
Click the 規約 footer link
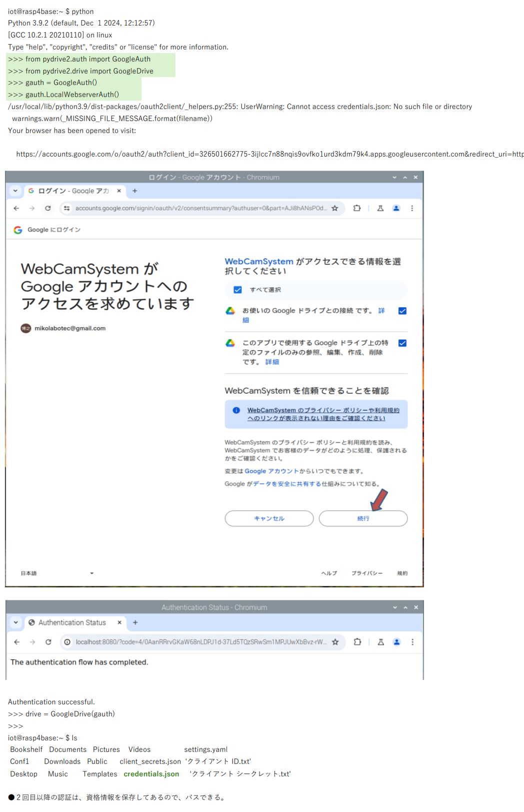click(x=402, y=573)
